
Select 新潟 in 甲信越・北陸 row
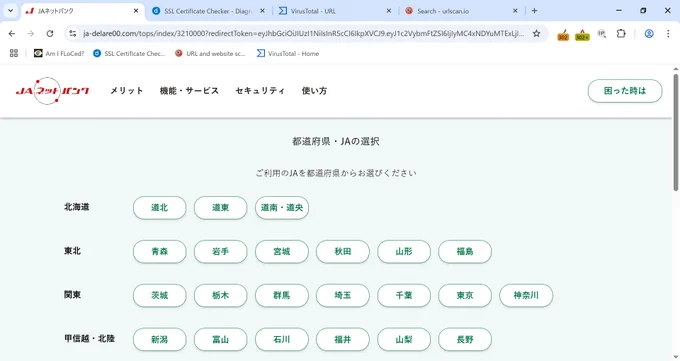click(x=160, y=339)
